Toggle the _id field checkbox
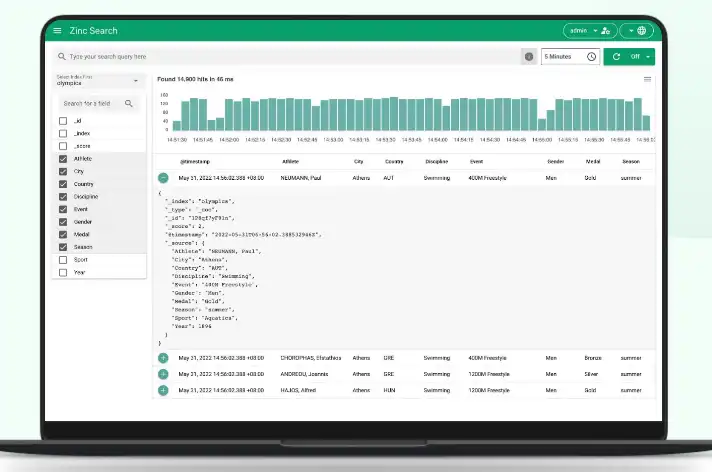The height and width of the screenshot is (472, 712). coord(63,121)
